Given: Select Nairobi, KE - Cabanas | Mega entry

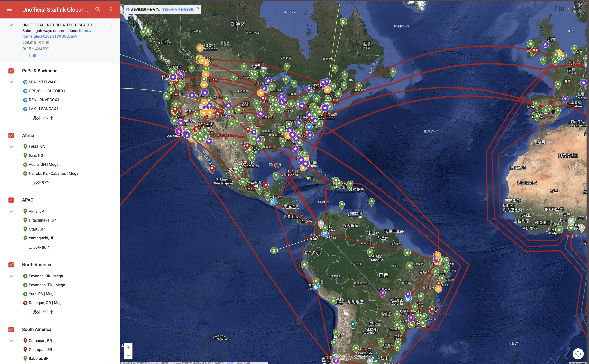Looking at the screenshot, I should [53, 173].
